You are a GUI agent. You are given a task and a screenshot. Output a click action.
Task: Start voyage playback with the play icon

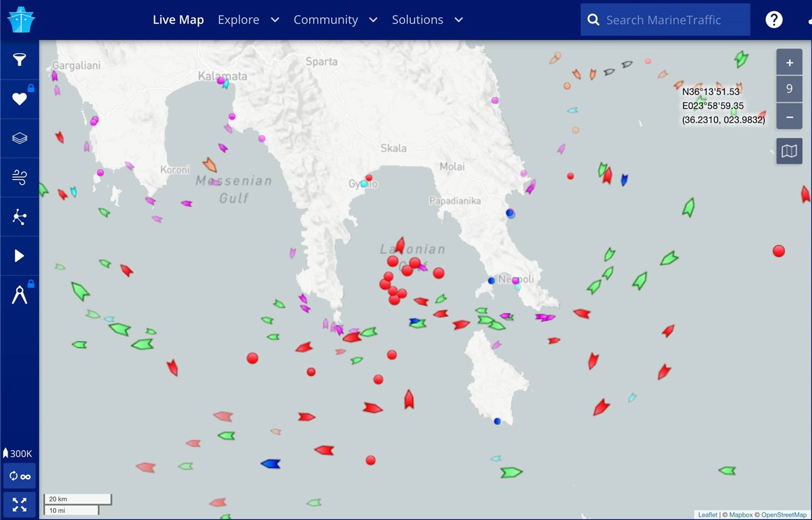(19, 255)
